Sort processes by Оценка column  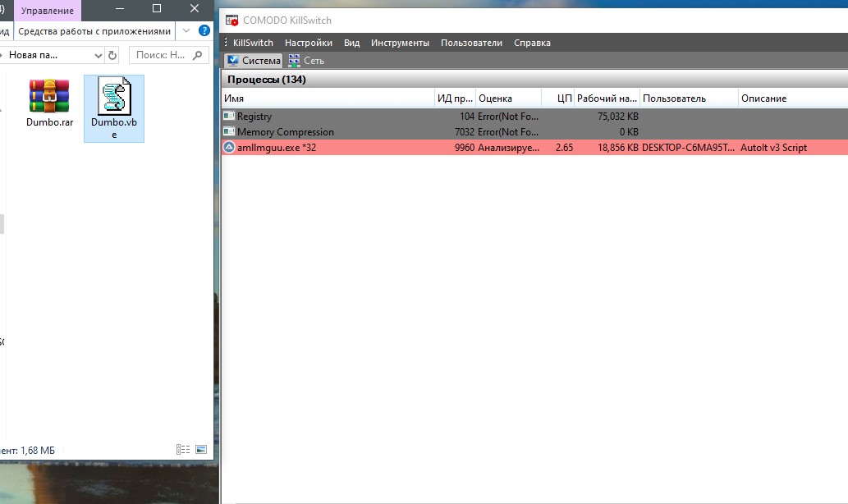click(x=508, y=99)
